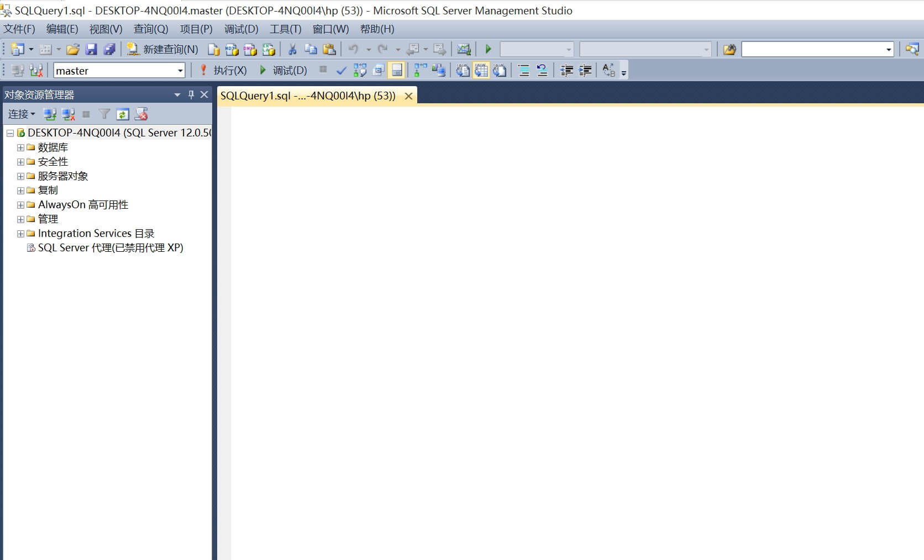
Task: Toggle the highlighted results-to-grid button
Action: (481, 71)
